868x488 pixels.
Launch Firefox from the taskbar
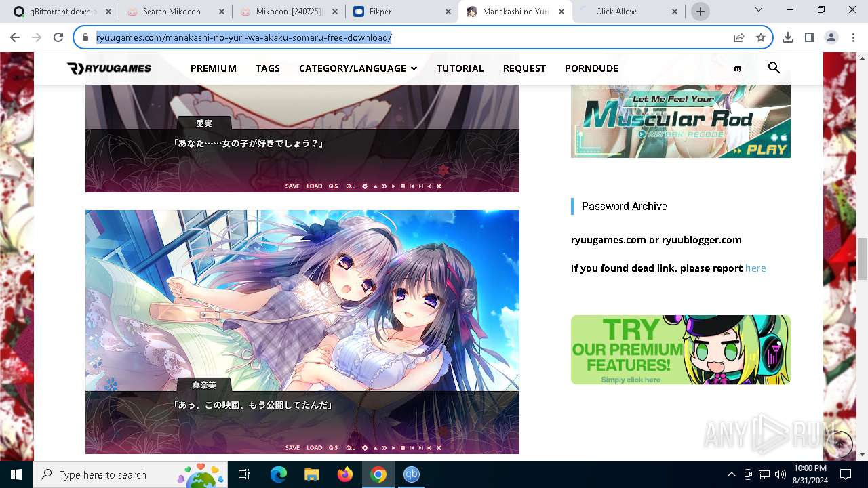coord(345,474)
